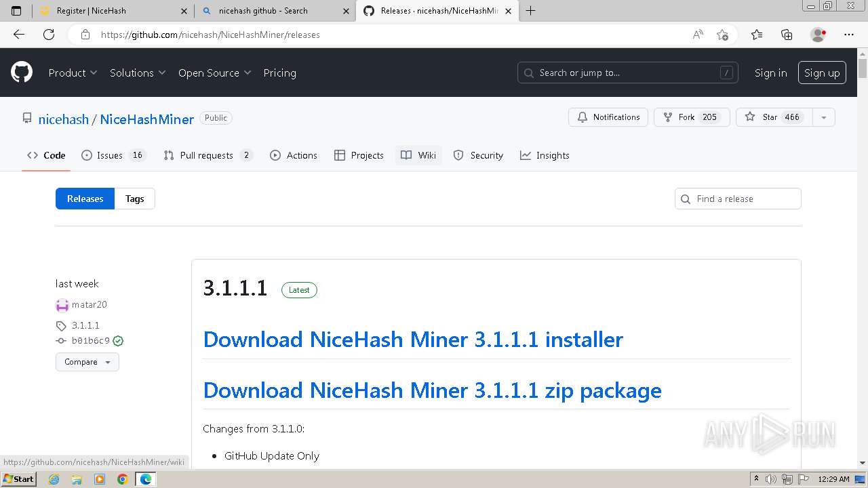
Task: Open the star lists dropdown arrow
Action: (823, 117)
